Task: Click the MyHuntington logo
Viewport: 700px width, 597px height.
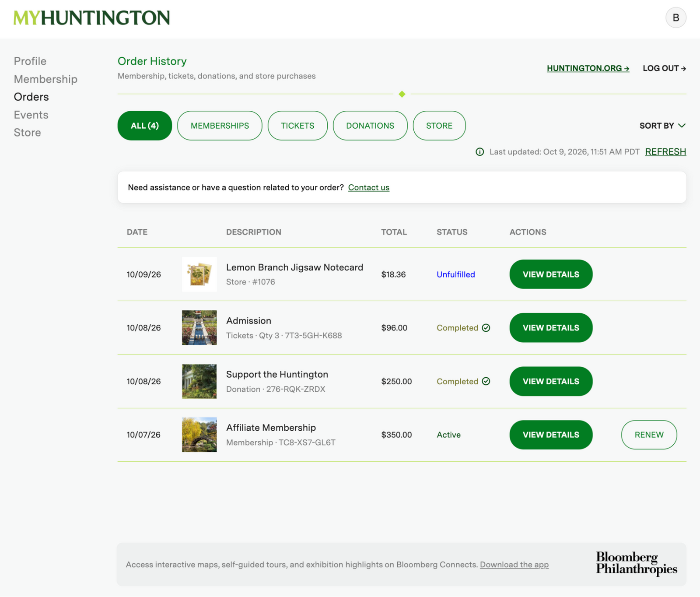Action: 91,18
